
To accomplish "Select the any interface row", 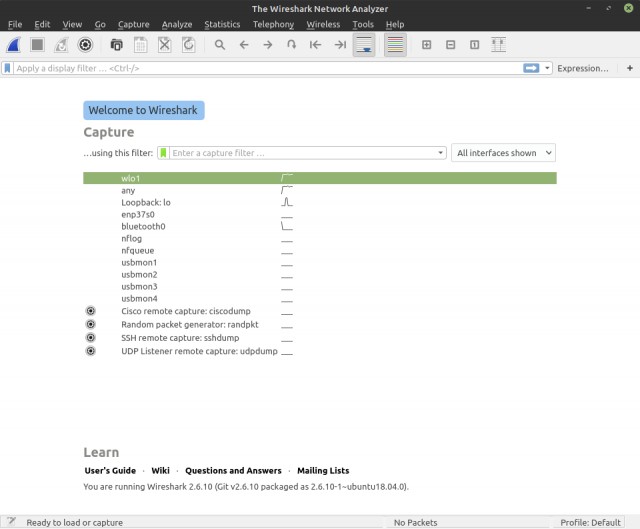I will click(320, 191).
